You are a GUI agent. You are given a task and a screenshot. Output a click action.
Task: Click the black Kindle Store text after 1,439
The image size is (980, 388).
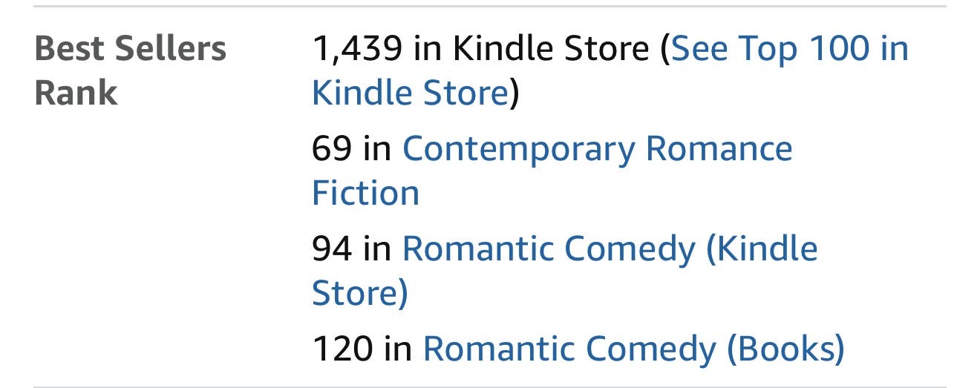[551, 50]
